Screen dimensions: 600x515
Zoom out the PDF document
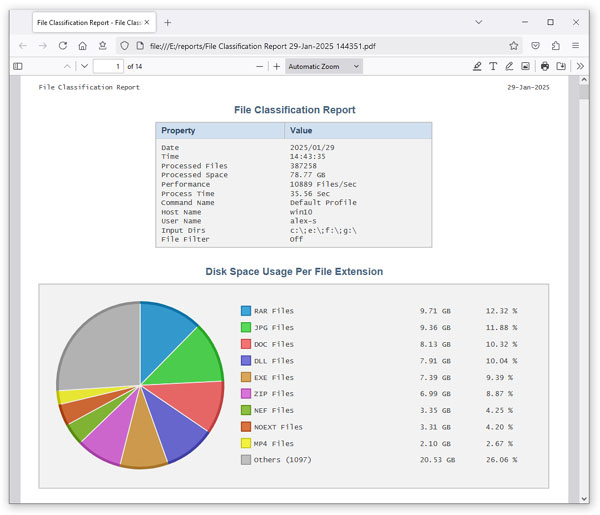point(260,66)
